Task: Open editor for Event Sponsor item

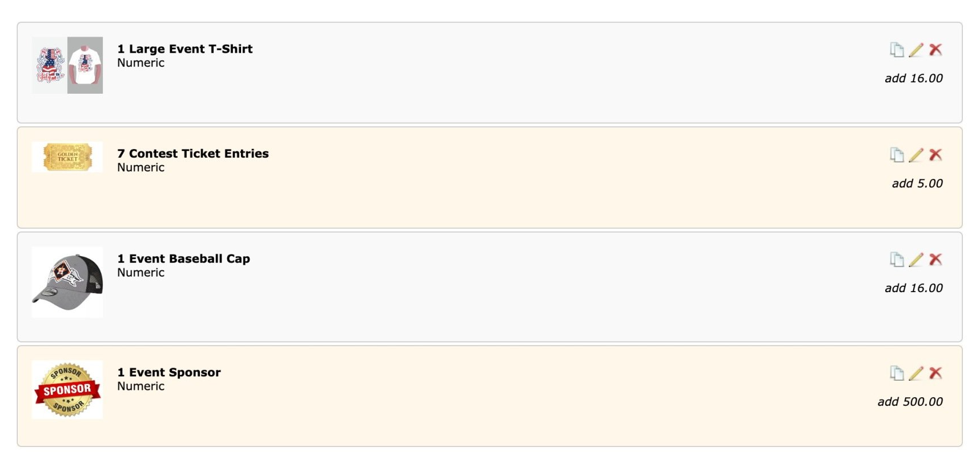Action: click(x=916, y=373)
